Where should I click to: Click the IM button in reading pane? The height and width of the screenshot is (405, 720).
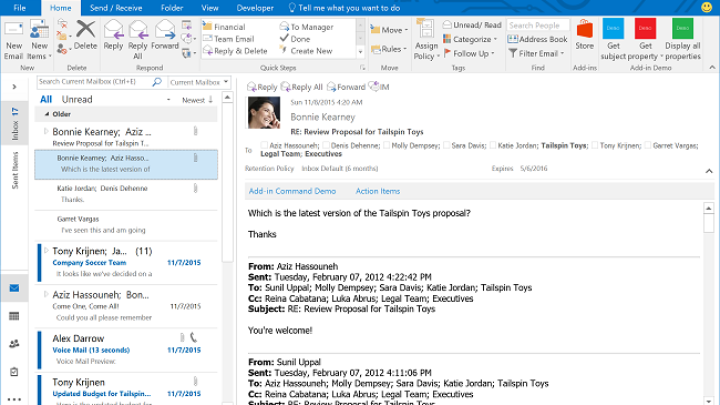click(379, 86)
